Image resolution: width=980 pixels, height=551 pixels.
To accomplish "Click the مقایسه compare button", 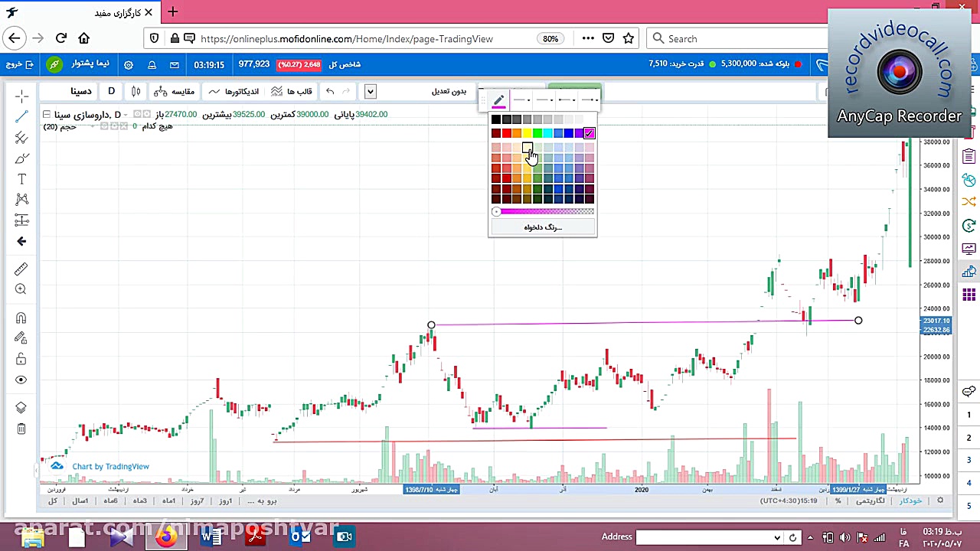I will pyautogui.click(x=175, y=91).
